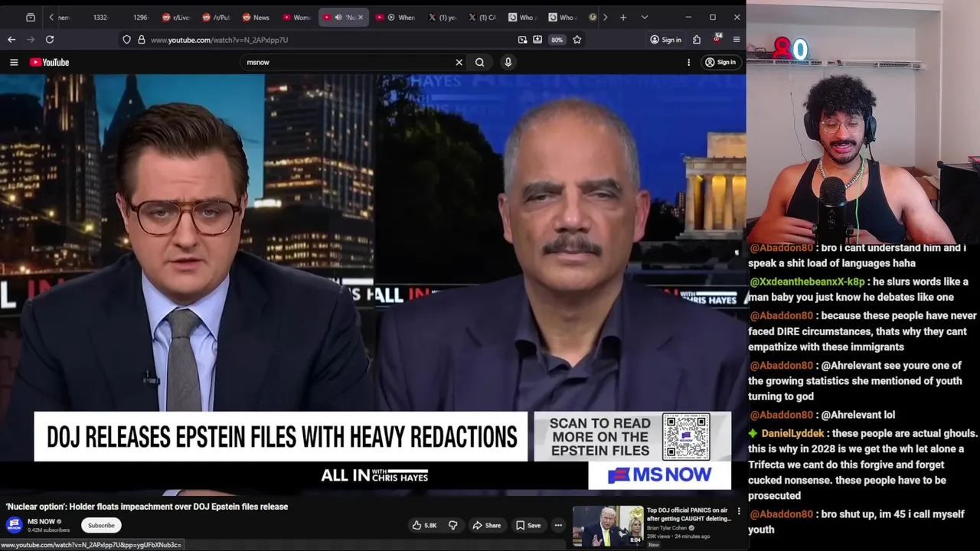Open the YouTube guide hamburger menu
980x551 pixels.
(14, 62)
